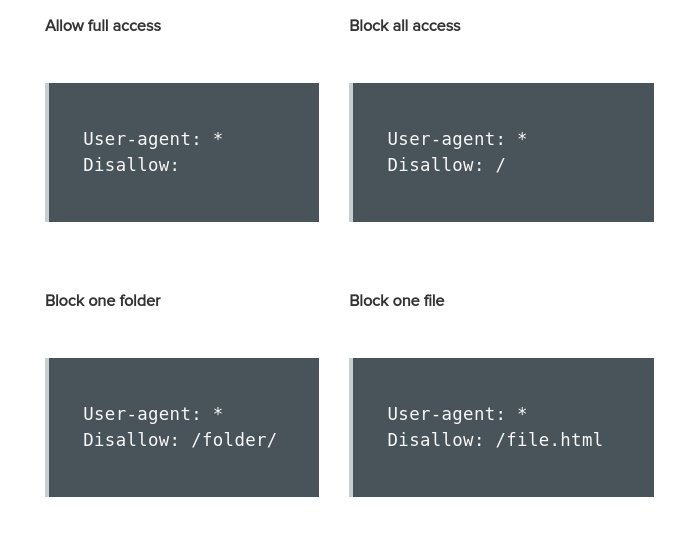Screen dimensions: 689x535
Task: Click the empty "Disallow:" line
Action: click(131, 165)
